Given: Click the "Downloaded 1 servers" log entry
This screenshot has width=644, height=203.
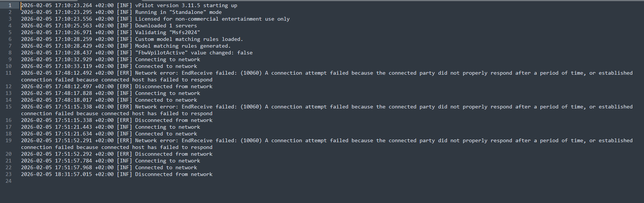Looking at the screenshot, I should click(166, 26).
